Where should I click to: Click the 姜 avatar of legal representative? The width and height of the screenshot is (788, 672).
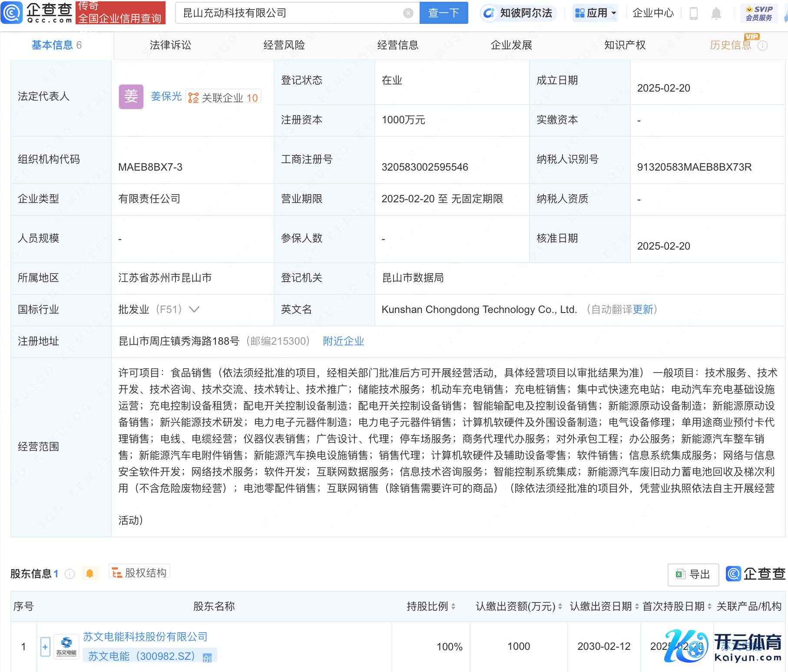[131, 96]
